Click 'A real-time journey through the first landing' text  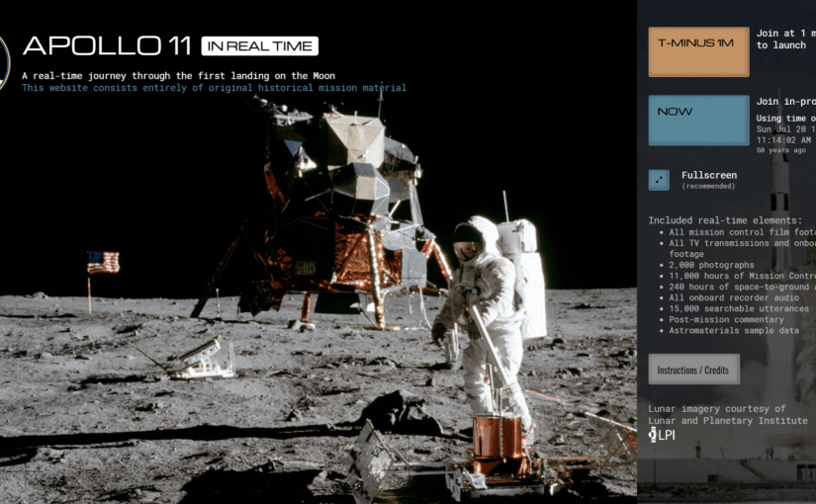(x=178, y=76)
